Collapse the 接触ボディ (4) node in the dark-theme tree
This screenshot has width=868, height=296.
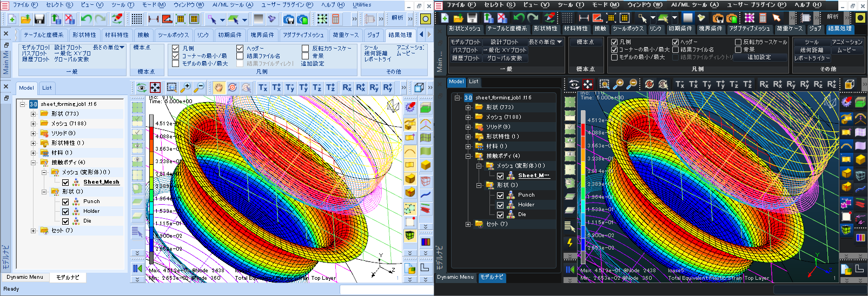468,156
